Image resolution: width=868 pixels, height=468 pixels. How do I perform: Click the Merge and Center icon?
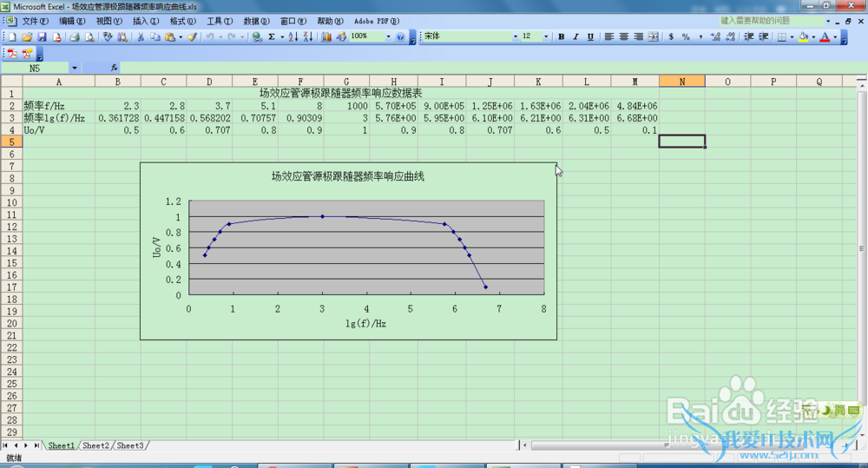[654, 37]
